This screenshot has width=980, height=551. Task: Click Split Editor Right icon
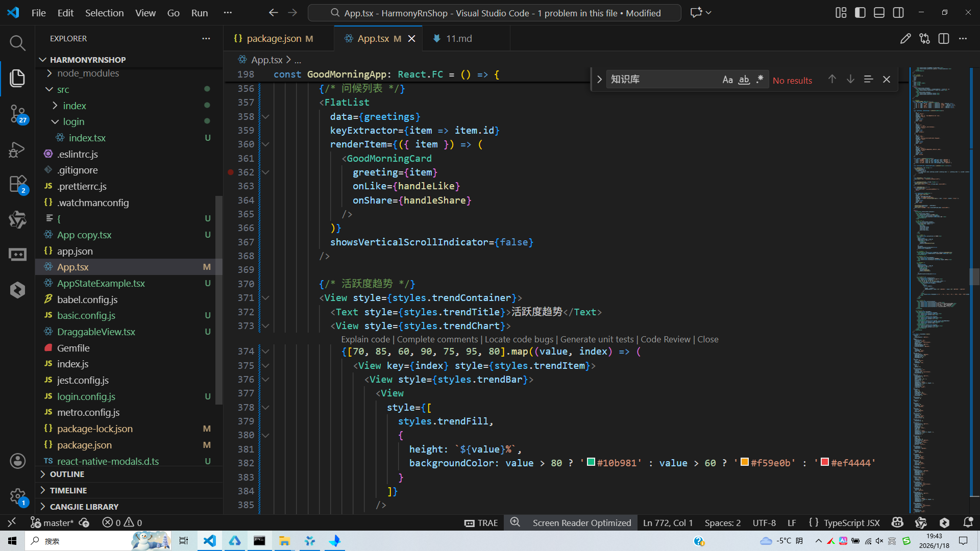point(944,39)
